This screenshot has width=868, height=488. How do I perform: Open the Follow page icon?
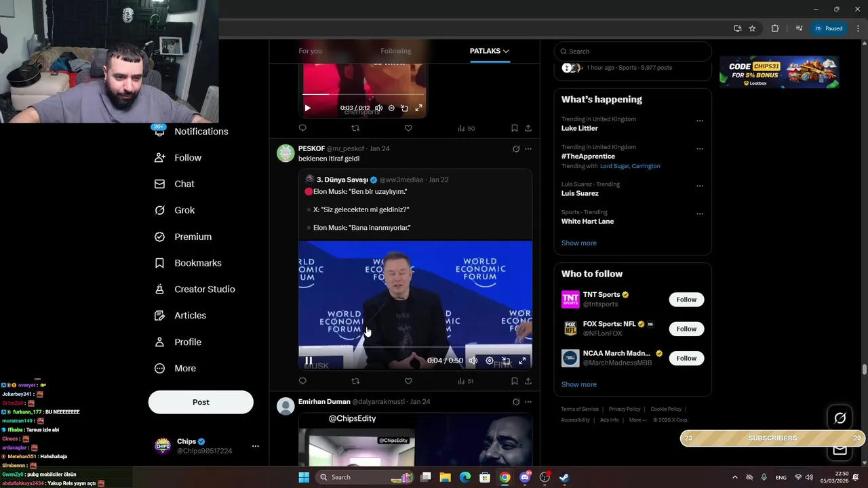point(159,157)
